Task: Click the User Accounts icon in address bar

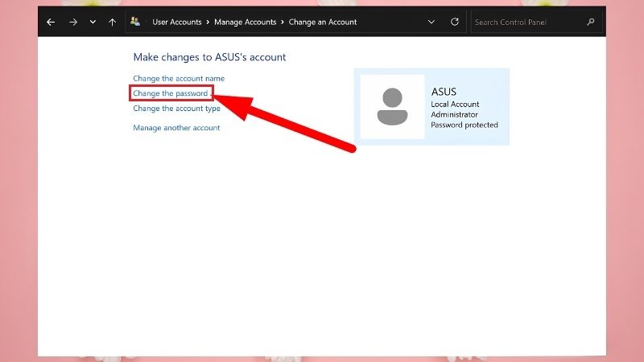Action: 134,22
